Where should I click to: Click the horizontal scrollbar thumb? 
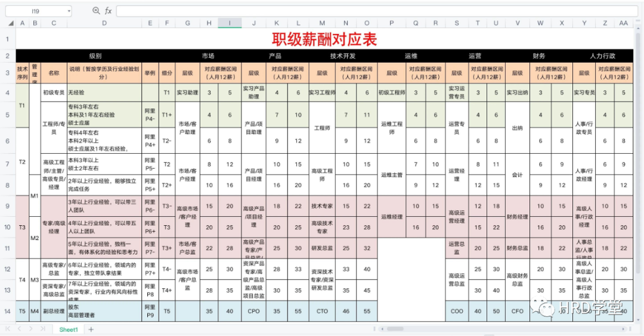tap(395, 329)
